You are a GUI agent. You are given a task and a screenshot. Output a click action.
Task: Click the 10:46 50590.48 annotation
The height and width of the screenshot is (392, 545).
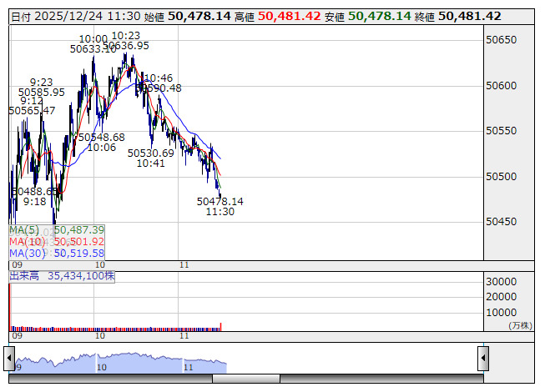159,83
